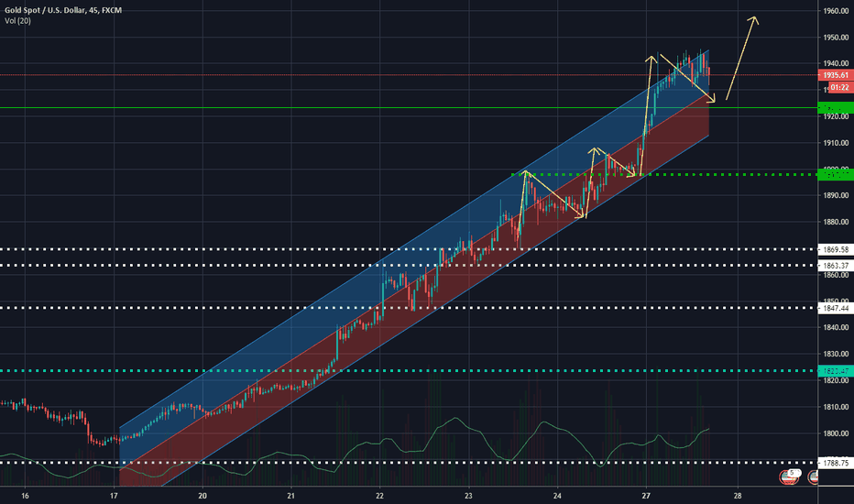Click the 1960.00 price axis label
Viewport: 854px width, 504px height.
click(836, 11)
